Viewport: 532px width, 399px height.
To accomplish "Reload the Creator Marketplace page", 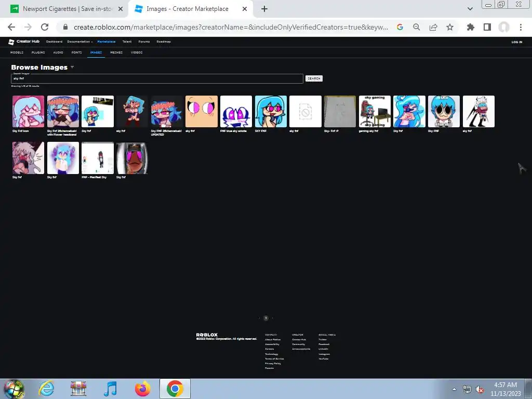I will (x=45, y=27).
